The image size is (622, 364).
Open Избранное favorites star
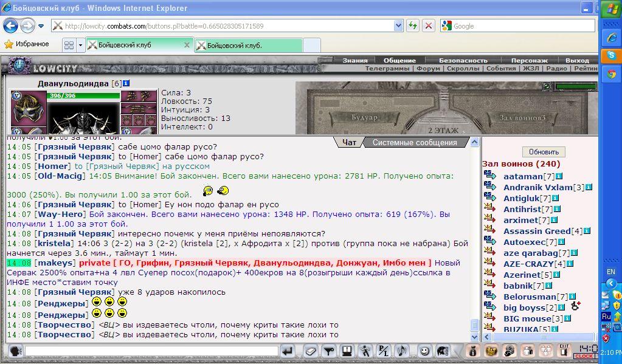[x=26, y=44]
